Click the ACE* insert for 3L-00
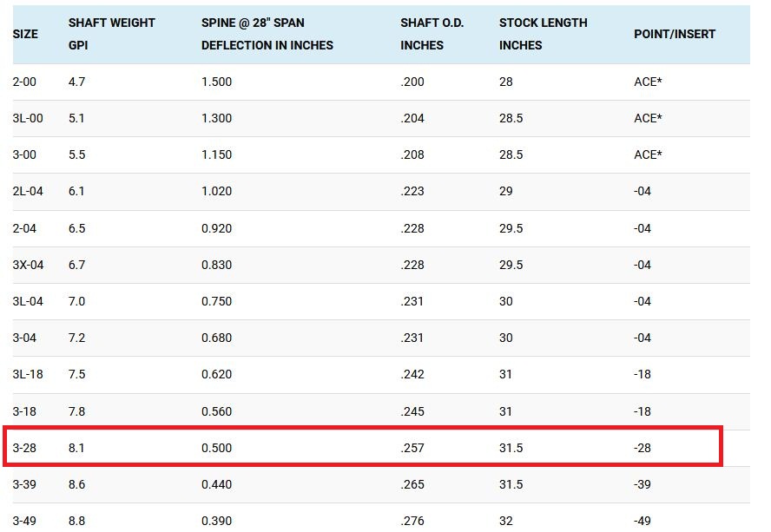 click(648, 118)
